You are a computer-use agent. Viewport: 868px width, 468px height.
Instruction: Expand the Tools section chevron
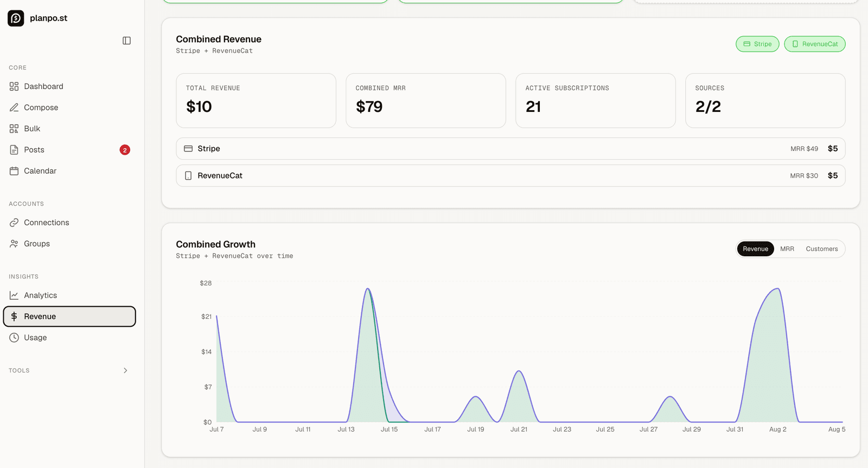tap(125, 370)
